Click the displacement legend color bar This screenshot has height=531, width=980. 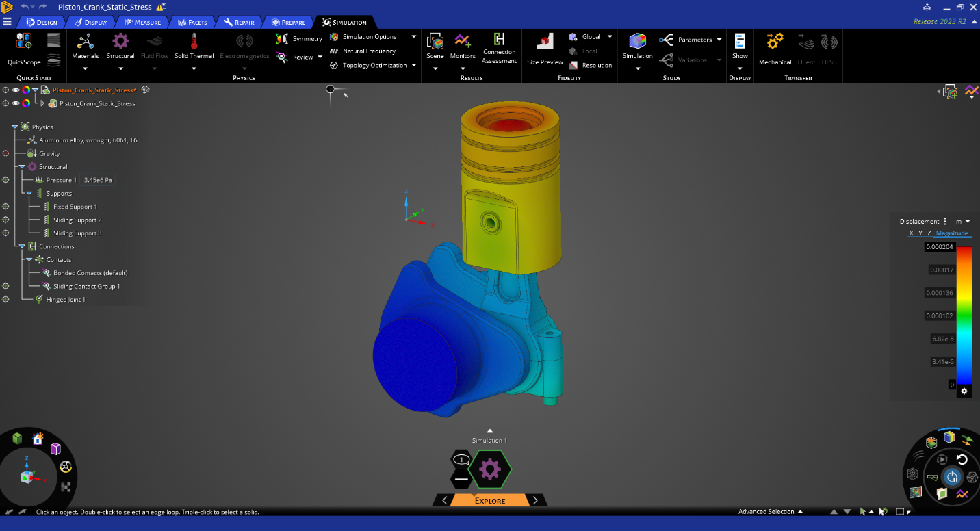(x=964, y=315)
